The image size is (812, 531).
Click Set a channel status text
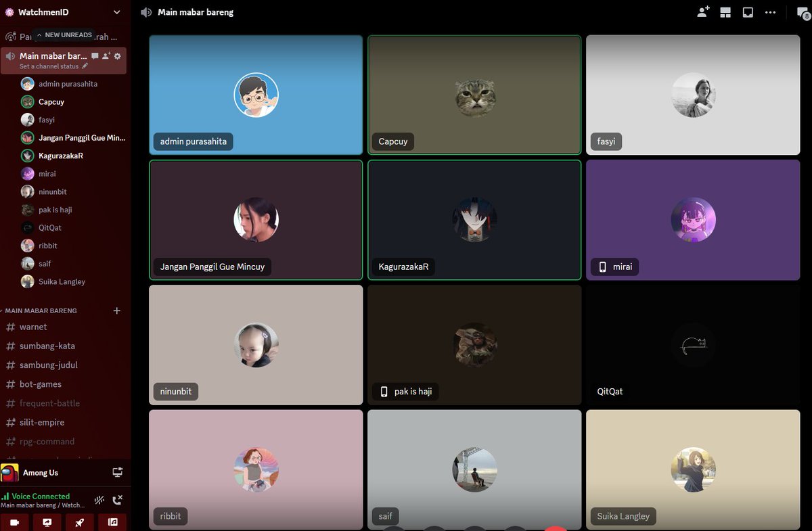pyautogui.click(x=49, y=66)
